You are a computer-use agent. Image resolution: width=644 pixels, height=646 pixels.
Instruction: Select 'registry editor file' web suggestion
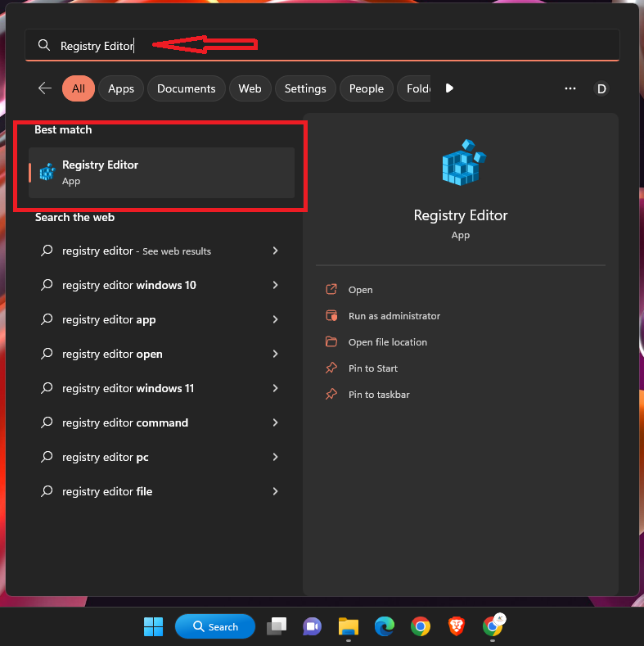[161, 491]
